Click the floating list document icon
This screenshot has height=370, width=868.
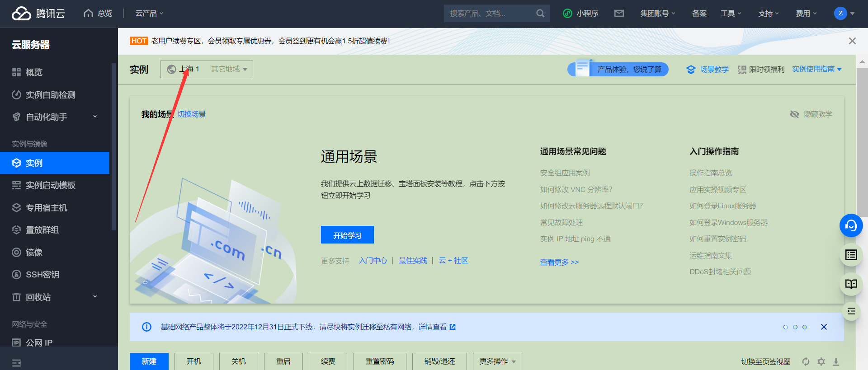click(851, 255)
